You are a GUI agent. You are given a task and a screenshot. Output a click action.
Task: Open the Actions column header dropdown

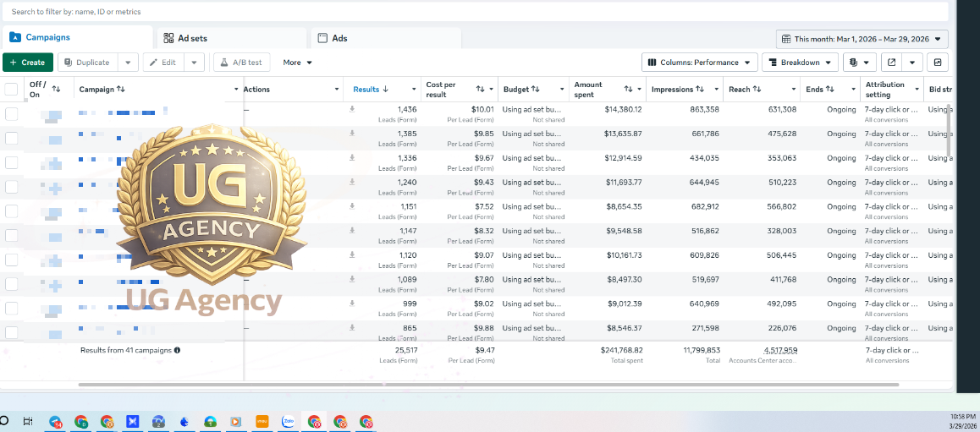(x=337, y=90)
